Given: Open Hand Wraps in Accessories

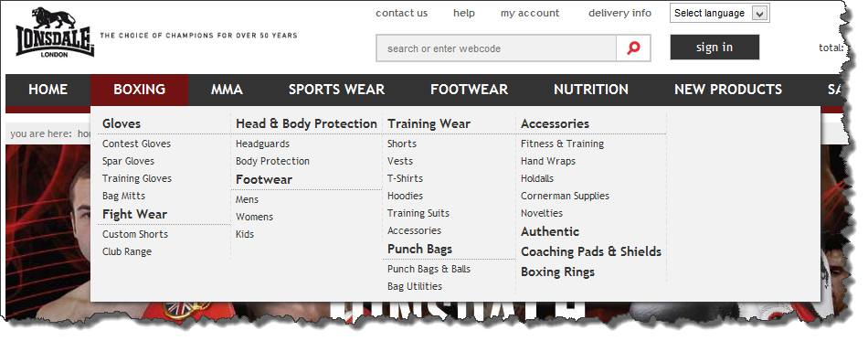Looking at the screenshot, I should (x=548, y=161).
